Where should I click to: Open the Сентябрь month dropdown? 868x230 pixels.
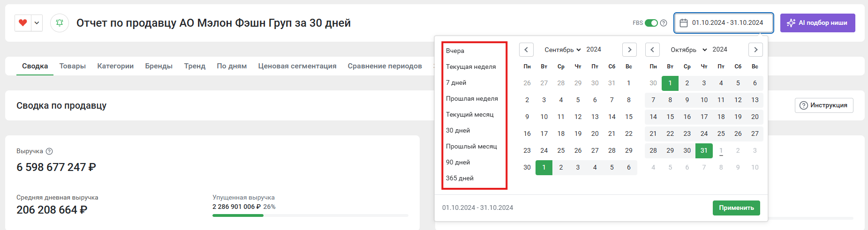click(x=563, y=50)
